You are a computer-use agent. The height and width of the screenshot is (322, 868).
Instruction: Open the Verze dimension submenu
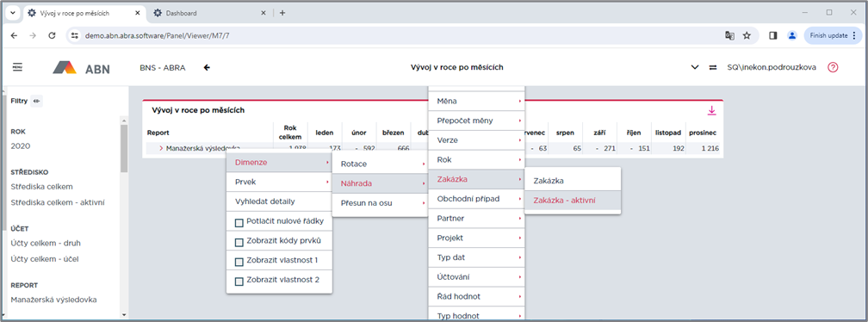point(476,140)
